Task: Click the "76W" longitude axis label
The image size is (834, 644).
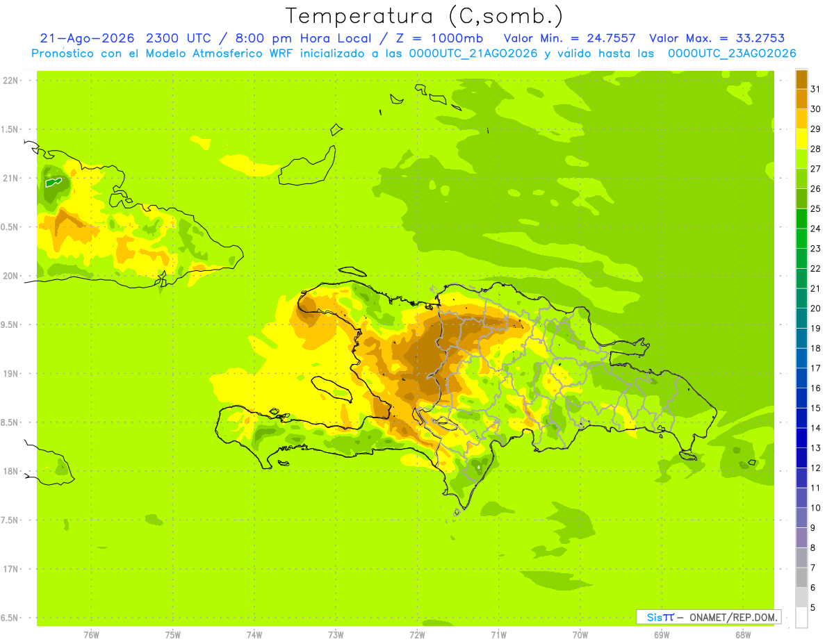Action: pyautogui.click(x=91, y=635)
